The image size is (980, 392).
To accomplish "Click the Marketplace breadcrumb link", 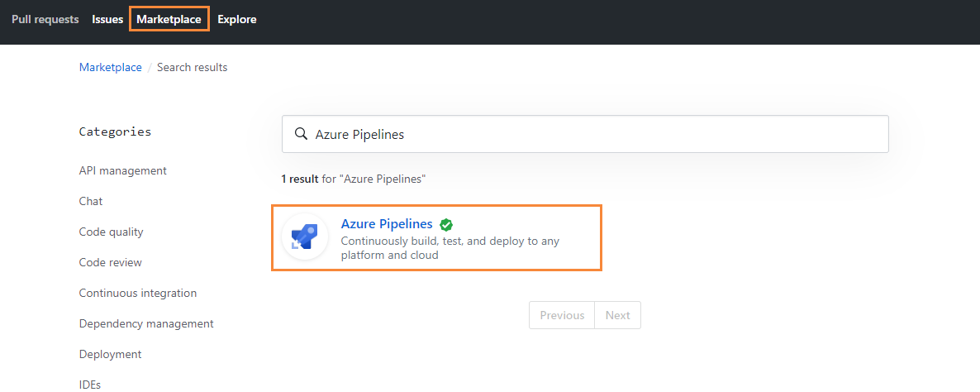I will pyautogui.click(x=111, y=67).
